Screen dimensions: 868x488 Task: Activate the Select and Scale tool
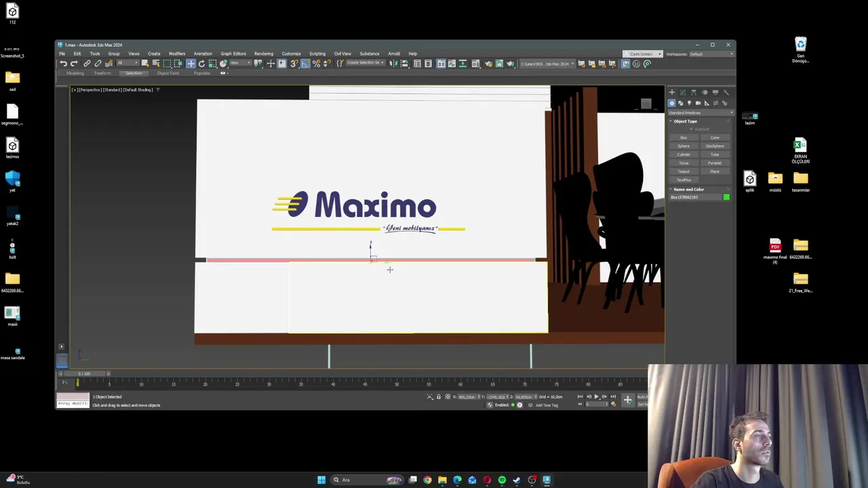click(x=212, y=64)
